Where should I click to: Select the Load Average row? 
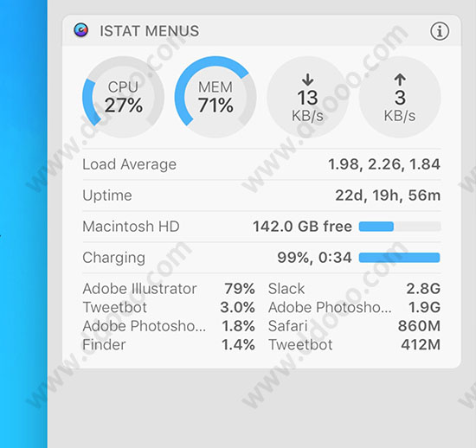pos(261,164)
